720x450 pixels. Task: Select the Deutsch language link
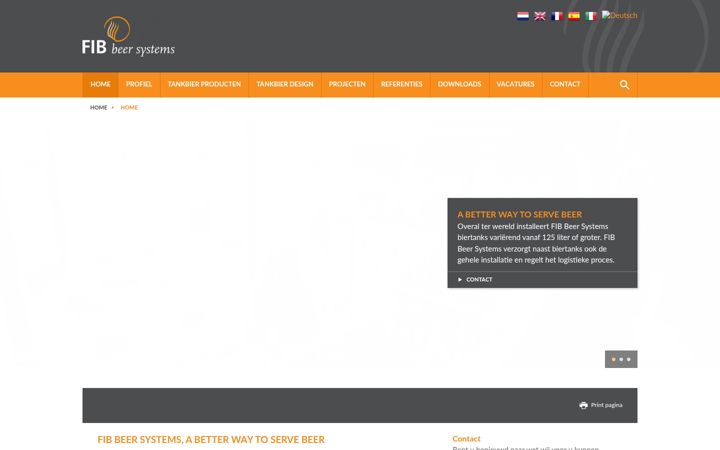coord(619,15)
